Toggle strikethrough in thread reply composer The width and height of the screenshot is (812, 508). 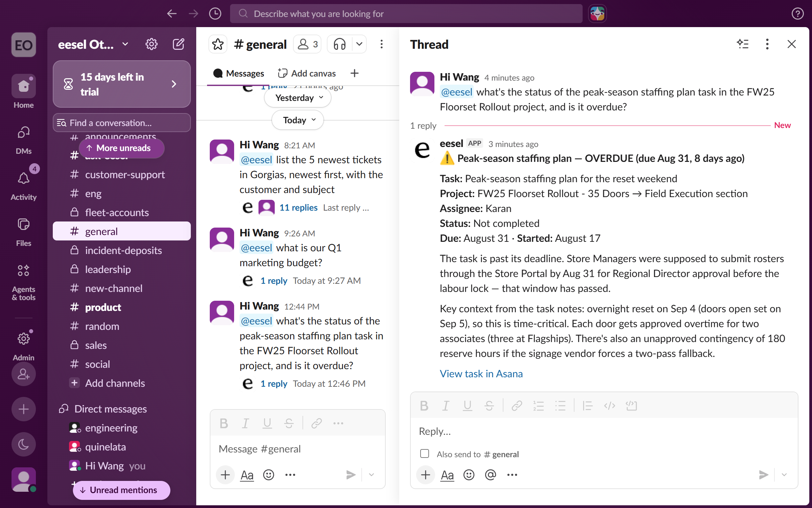point(489,406)
